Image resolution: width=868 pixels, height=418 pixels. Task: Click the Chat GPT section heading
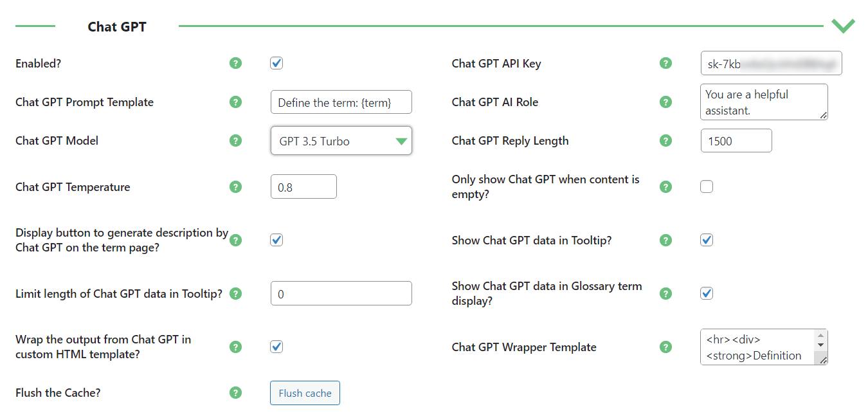(117, 26)
